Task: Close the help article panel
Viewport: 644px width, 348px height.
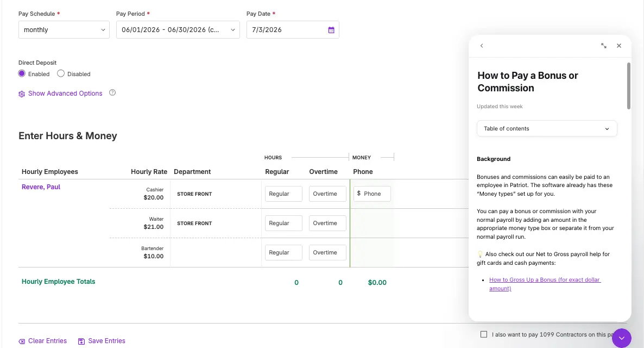Action: (618, 46)
